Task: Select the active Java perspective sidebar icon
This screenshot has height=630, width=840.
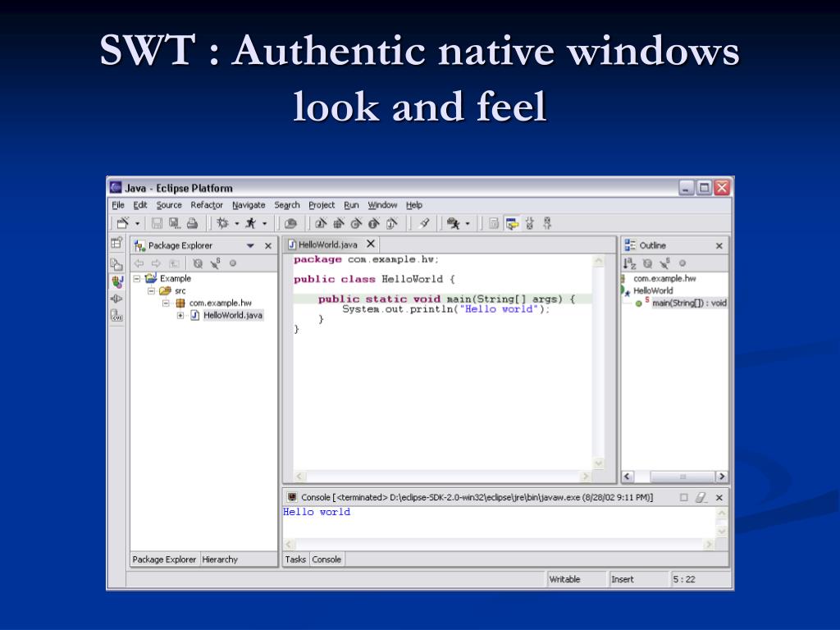Action: [x=116, y=281]
